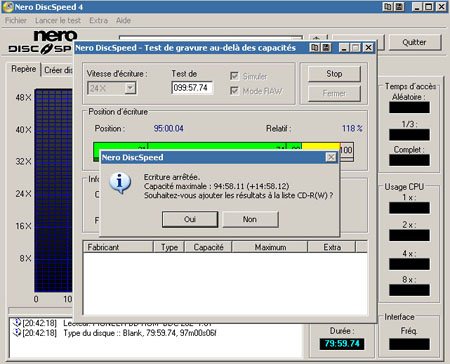Click the blue information icon in the message
Viewport: 450px width, 364px height.
pos(120,183)
